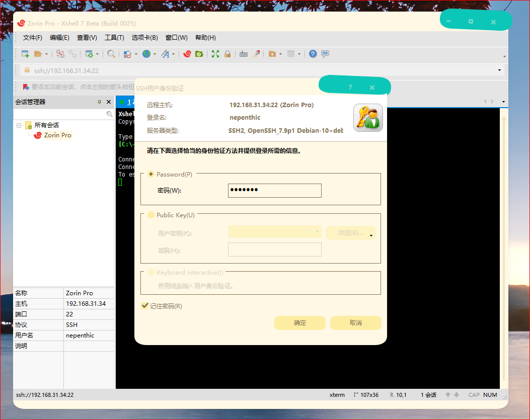Expand the layout dropdown arrow
This screenshot has height=420, width=530.
(299, 54)
